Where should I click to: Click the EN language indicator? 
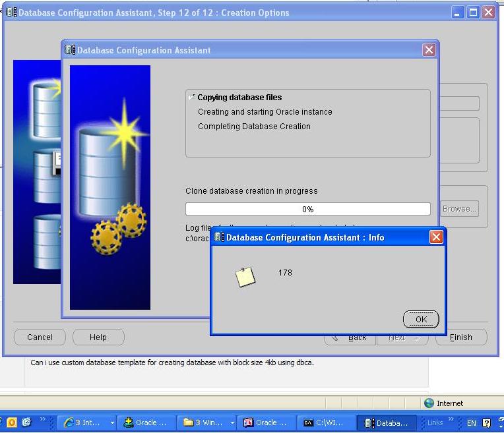(x=471, y=423)
